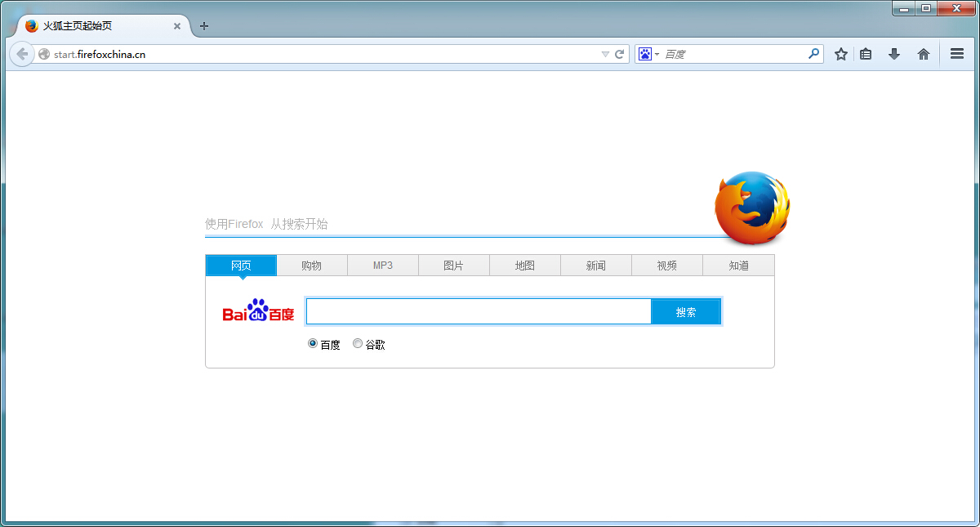
Task: Reload the page with the refresh icon
Action: (620, 54)
